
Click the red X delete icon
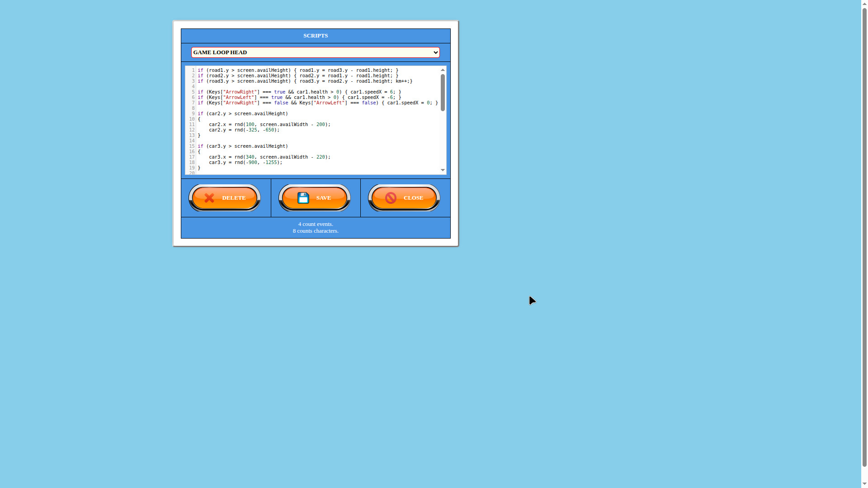[209, 197]
